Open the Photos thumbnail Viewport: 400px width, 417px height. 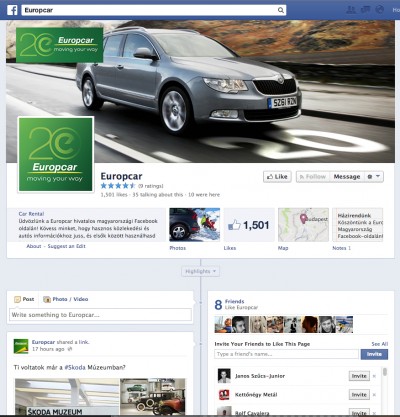coord(195,225)
